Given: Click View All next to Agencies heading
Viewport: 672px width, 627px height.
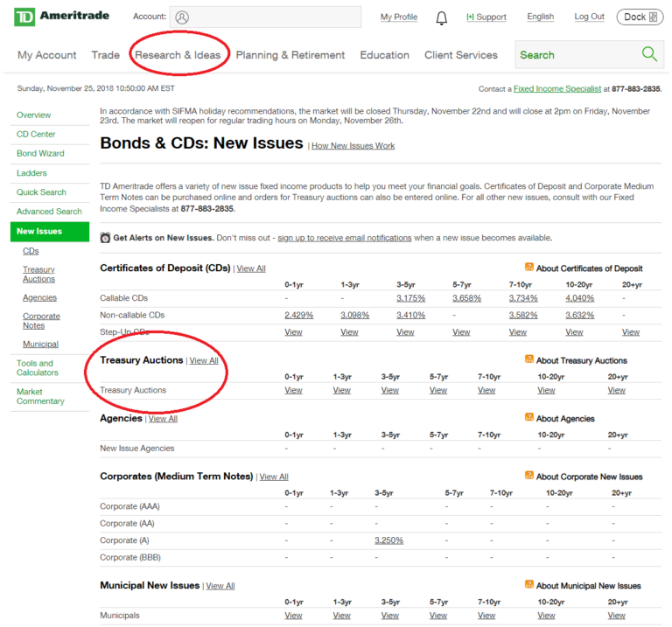Looking at the screenshot, I should (163, 419).
